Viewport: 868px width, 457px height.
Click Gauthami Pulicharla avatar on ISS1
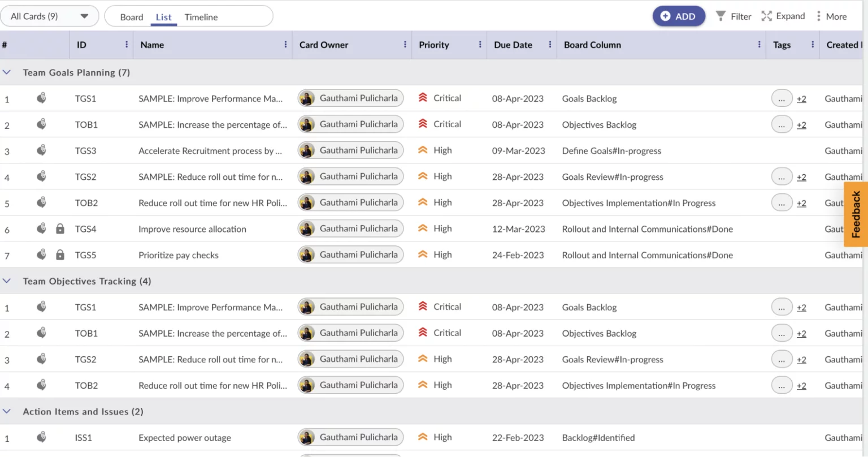coord(307,437)
